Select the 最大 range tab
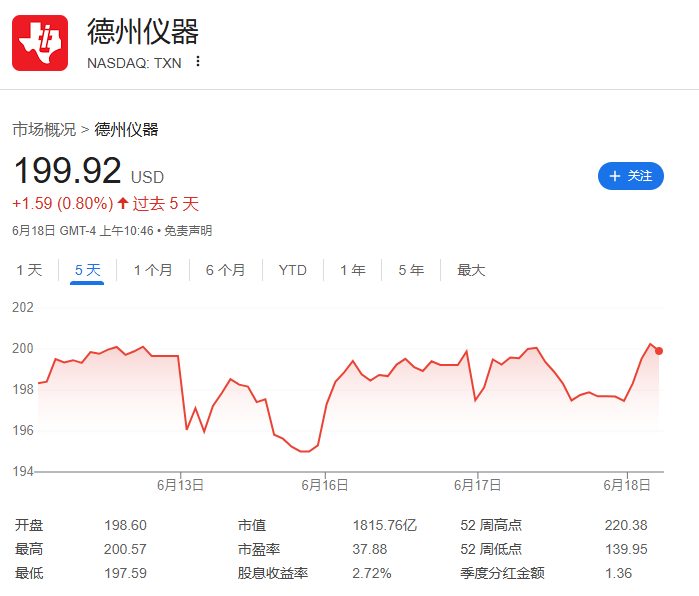The width and height of the screenshot is (699, 596). pyautogui.click(x=471, y=270)
